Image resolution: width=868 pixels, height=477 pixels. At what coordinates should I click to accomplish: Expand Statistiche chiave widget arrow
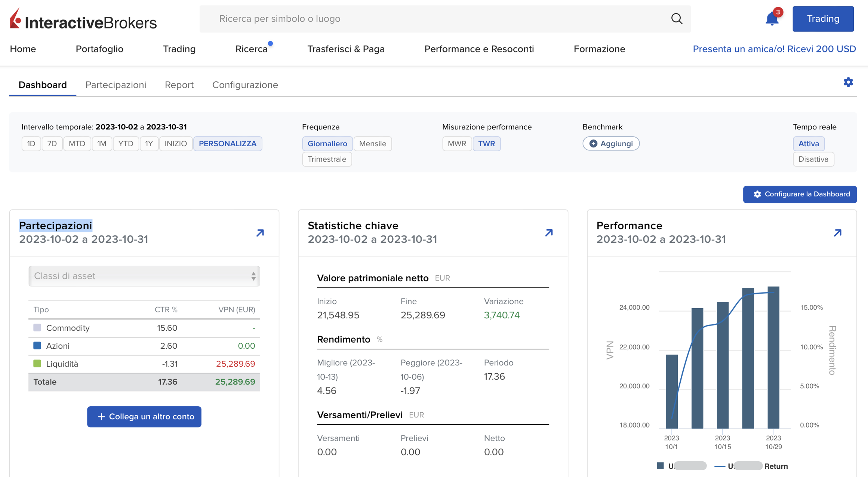[x=549, y=233]
